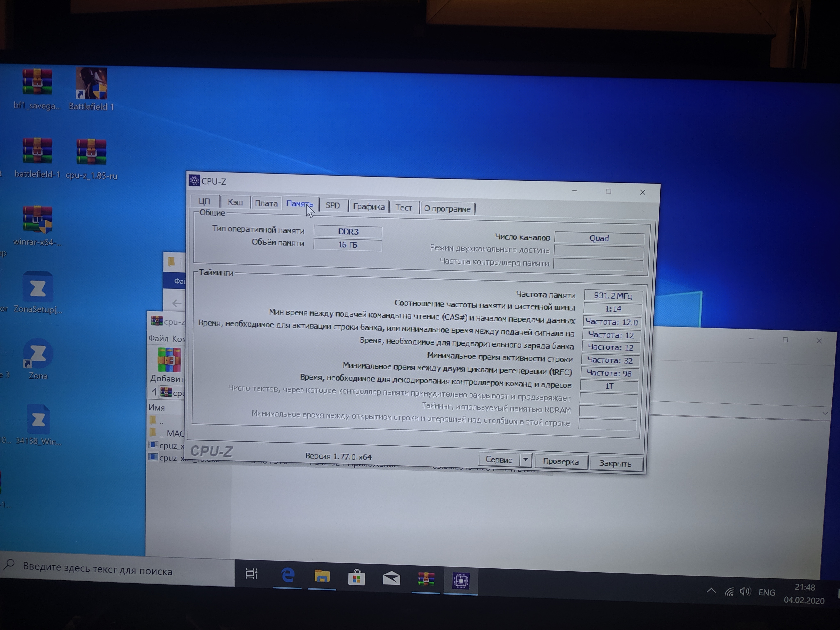840x630 pixels.
Task: Show hidden system tray icons chevron
Action: pyautogui.click(x=711, y=590)
